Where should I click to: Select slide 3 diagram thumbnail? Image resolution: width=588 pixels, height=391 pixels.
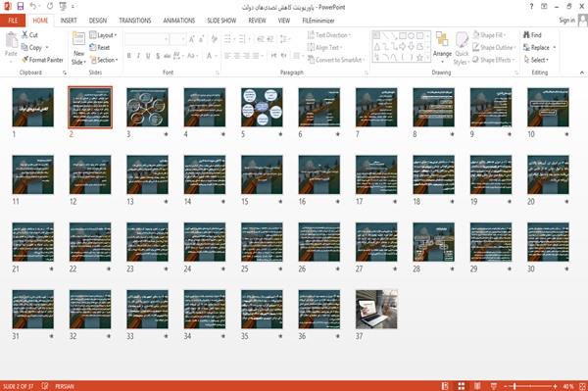[147, 107]
